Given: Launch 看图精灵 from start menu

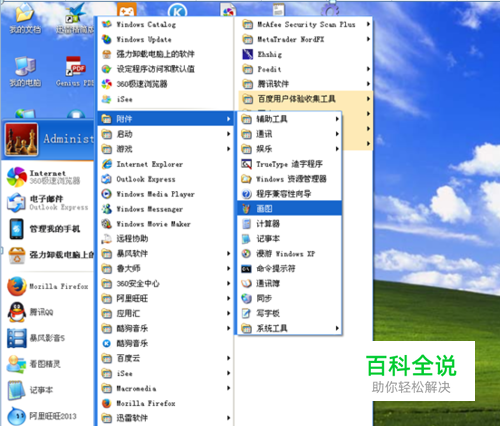Looking at the screenshot, I should point(49,364).
